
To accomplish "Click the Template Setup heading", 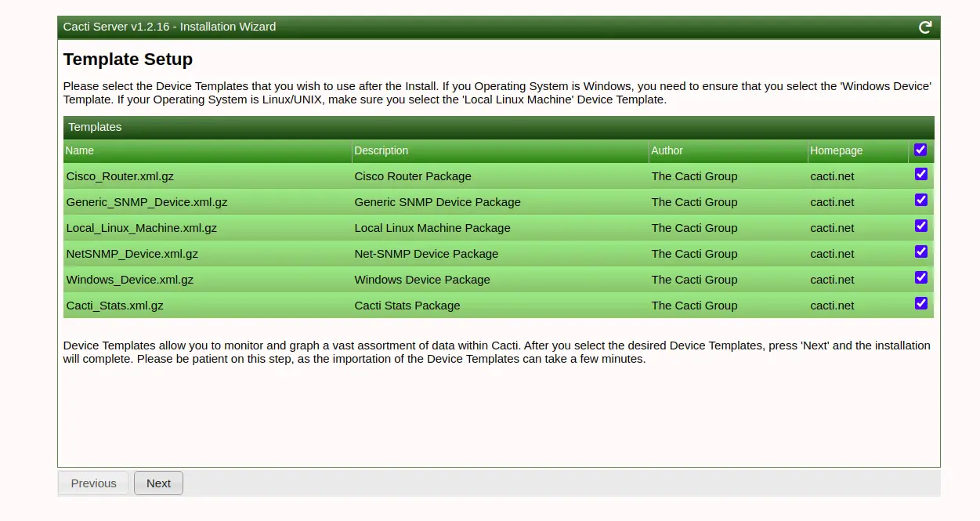I will click(x=128, y=60).
